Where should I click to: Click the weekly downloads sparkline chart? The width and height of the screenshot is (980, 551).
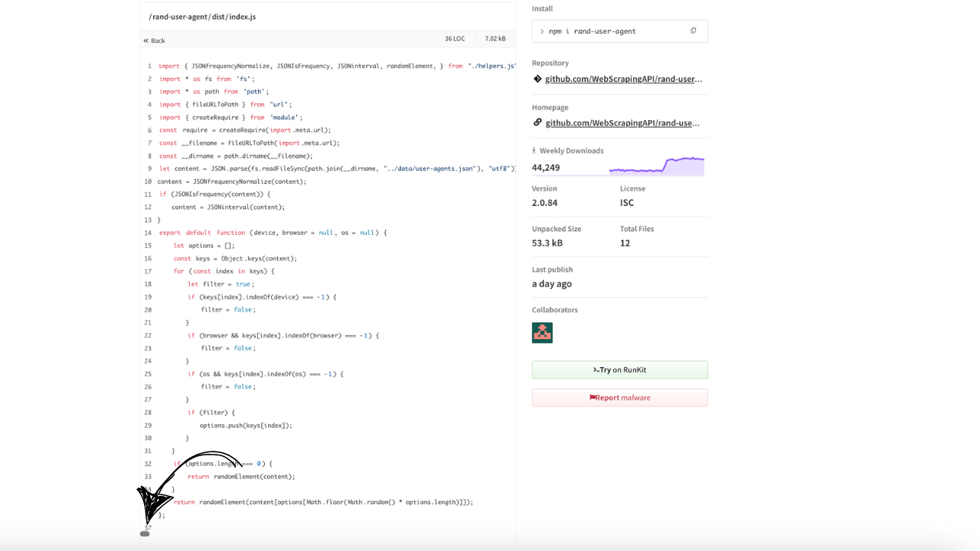pos(656,165)
